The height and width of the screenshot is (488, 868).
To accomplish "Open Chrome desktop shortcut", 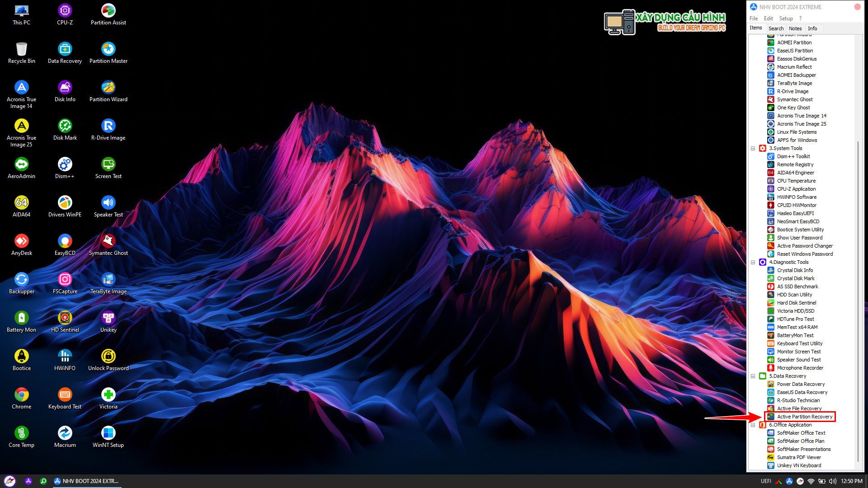I will point(21,399).
